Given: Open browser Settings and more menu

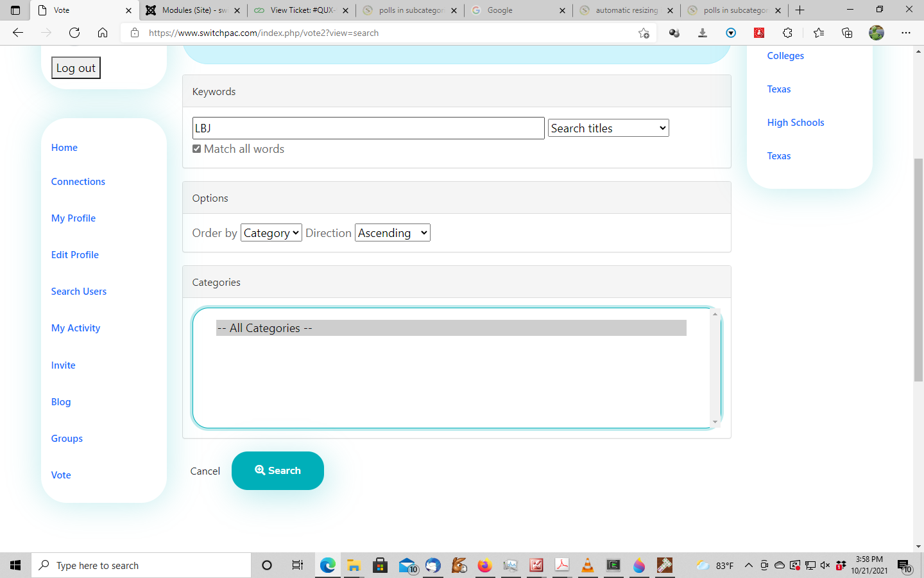Looking at the screenshot, I should point(905,33).
